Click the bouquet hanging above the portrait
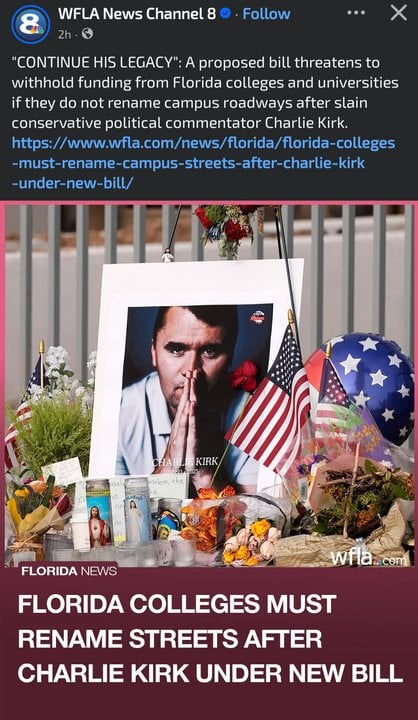This screenshot has height=720, width=418. (228, 230)
